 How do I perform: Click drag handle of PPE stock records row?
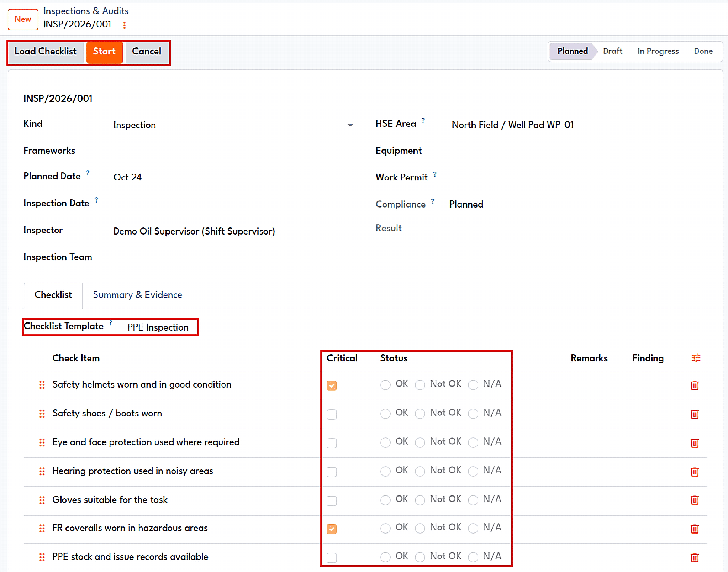[x=42, y=557]
